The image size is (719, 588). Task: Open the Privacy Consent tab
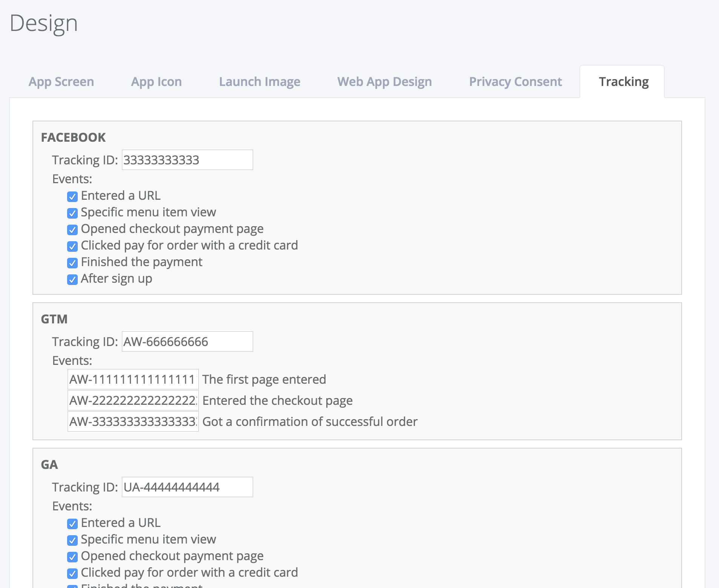point(515,81)
